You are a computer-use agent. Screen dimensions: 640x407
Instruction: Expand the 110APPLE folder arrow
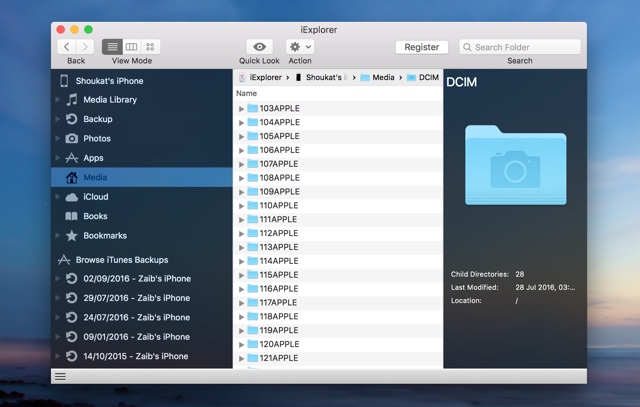(x=241, y=206)
